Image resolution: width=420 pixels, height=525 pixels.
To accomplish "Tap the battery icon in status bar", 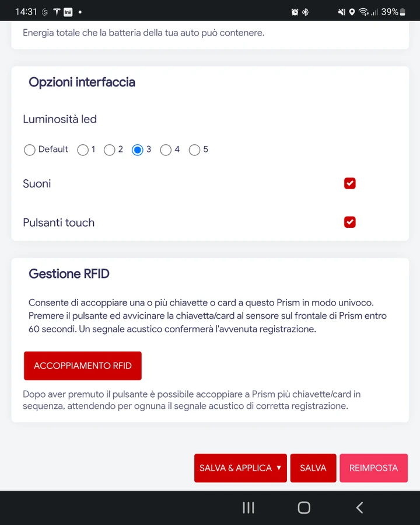I will (402, 12).
